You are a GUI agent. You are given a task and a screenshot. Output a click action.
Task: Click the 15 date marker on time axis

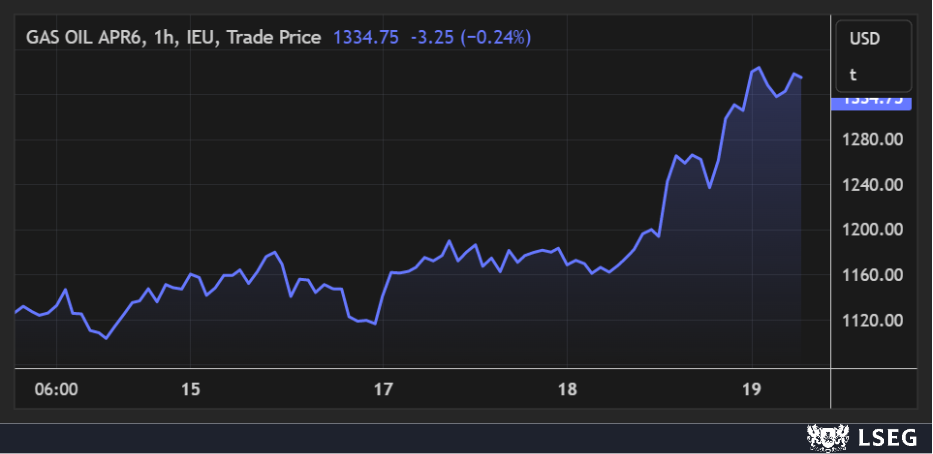(x=191, y=389)
